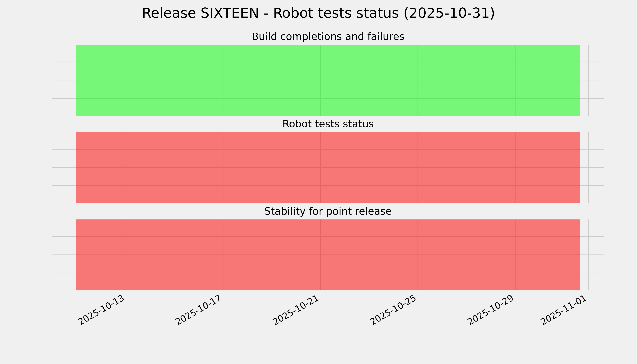The width and height of the screenshot is (637, 364).
Task: Click the Build completions and failures subtitle
Action: 328,37
